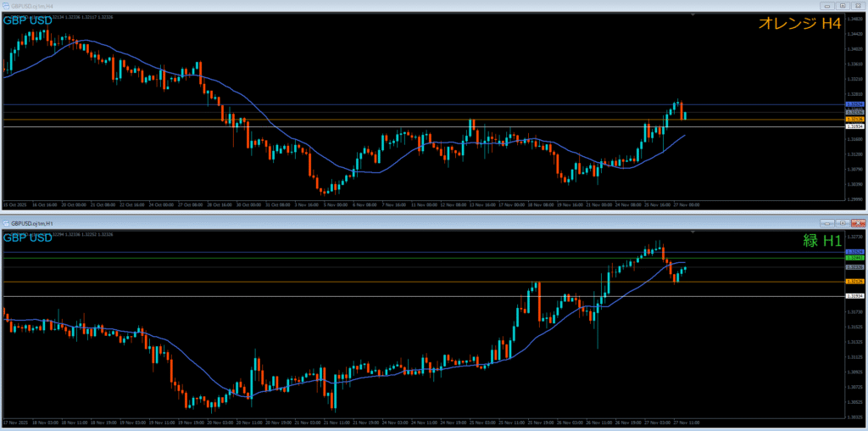Restore the GBPUSD H4 chart window
The width and height of the screenshot is (868, 431).
(x=843, y=5)
